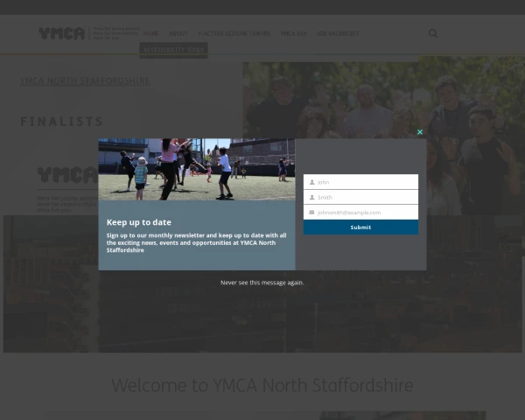
Task: Open the ACCESSIBILITY TOOLS button
Action: click(x=173, y=50)
